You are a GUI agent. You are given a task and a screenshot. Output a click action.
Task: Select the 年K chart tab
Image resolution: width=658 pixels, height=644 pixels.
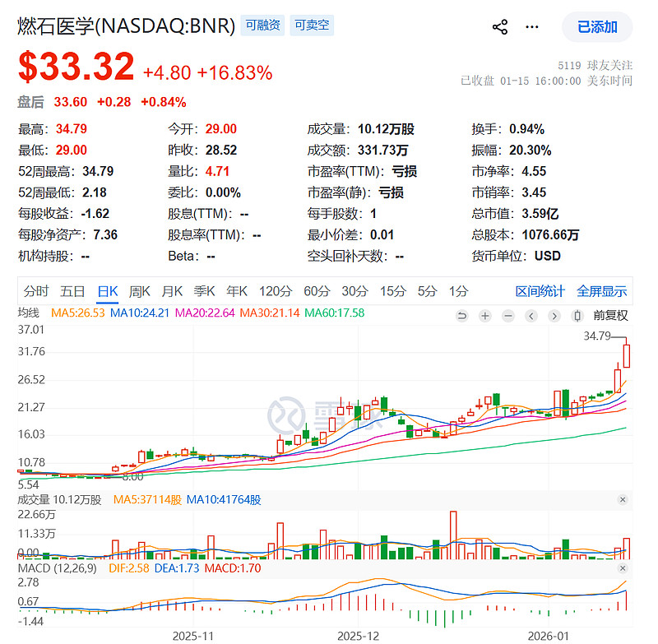[x=237, y=290]
